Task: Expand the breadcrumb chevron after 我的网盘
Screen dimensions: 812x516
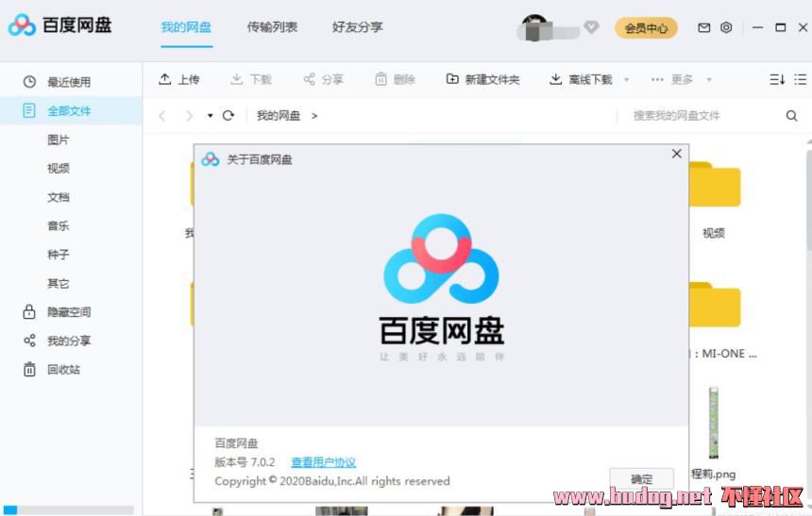Action: tap(314, 116)
